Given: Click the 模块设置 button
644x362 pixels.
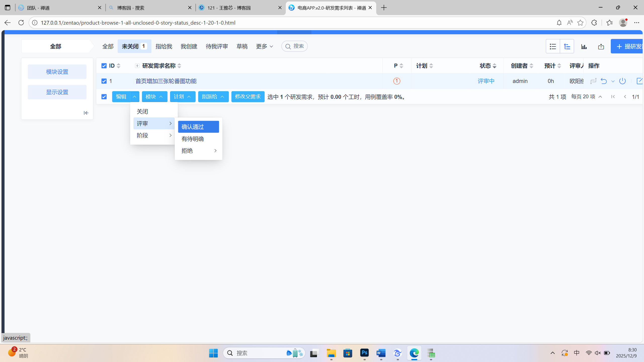Looking at the screenshot, I should click(x=57, y=72).
